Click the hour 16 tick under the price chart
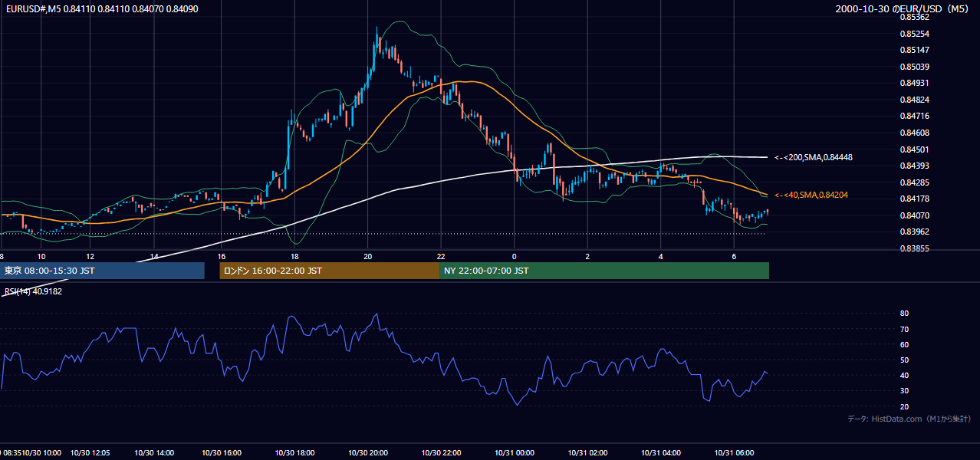Viewport: 980px width, 460px height. [221, 256]
